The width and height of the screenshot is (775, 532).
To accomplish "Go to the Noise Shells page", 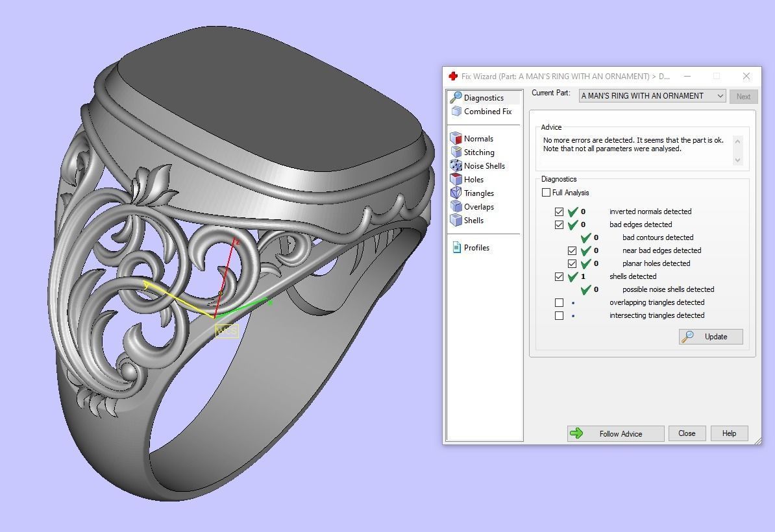I will pos(484,166).
